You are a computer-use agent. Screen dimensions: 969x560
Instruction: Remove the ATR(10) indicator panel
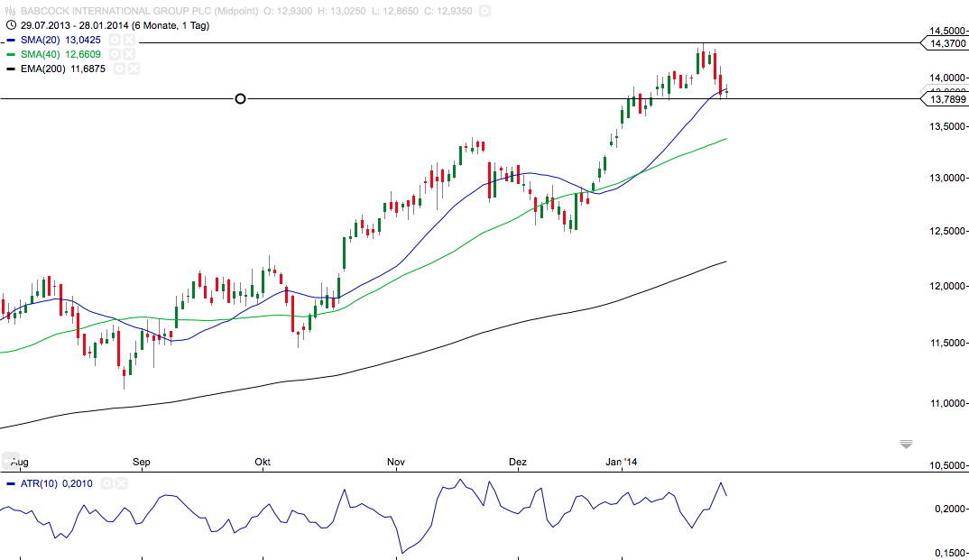pyautogui.click(x=121, y=483)
